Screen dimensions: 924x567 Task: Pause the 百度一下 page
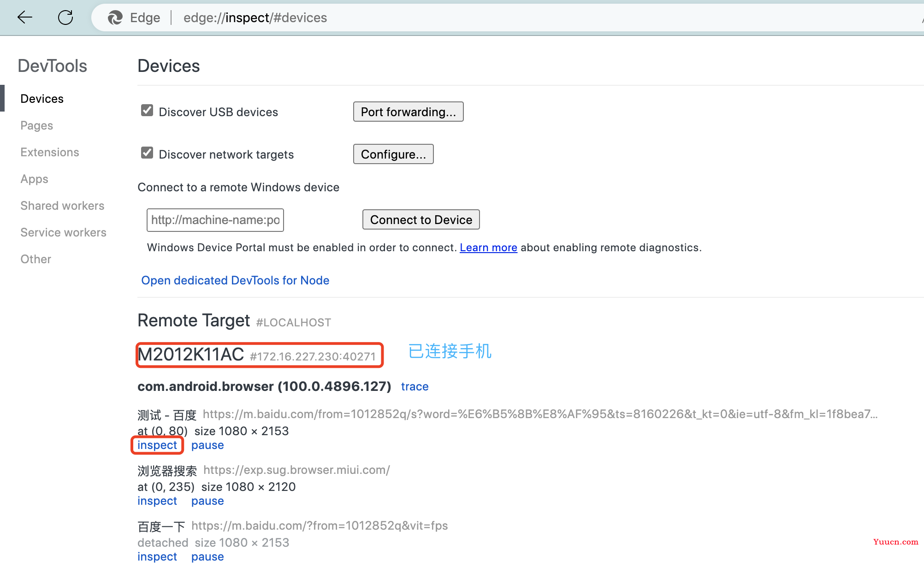click(207, 556)
